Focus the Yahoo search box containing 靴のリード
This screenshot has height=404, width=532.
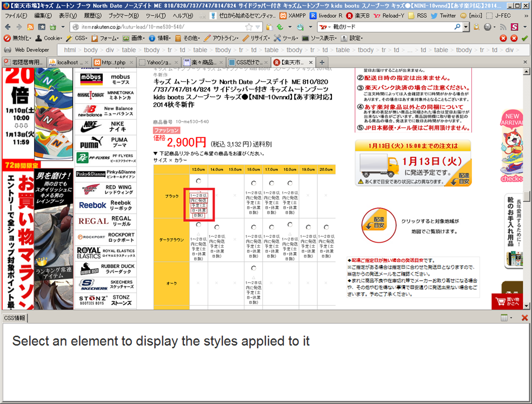coord(393,27)
